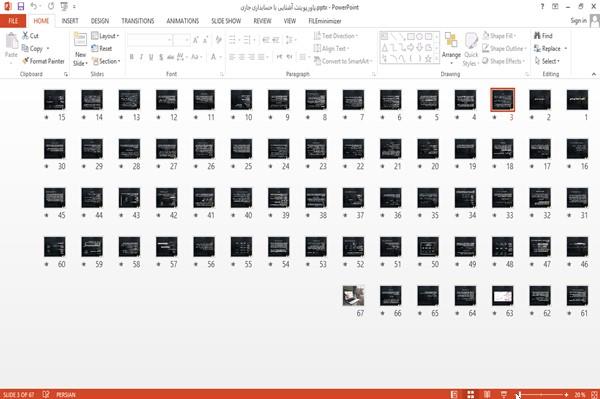
Task: Open Text Direction dropdown
Action: click(336, 36)
